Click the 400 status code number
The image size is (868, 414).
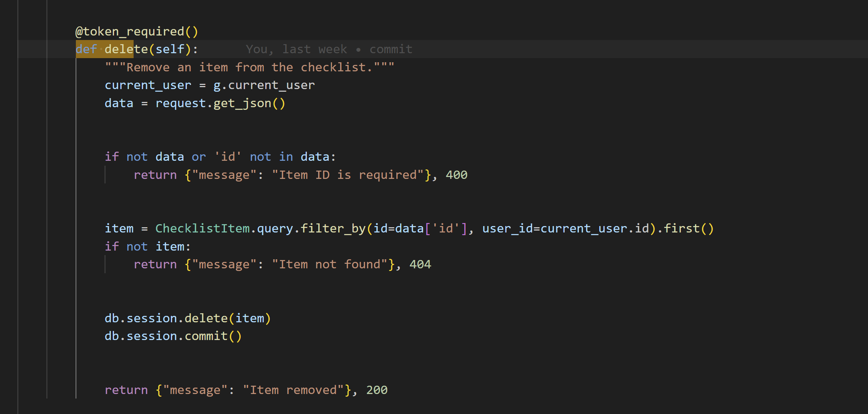click(x=456, y=175)
